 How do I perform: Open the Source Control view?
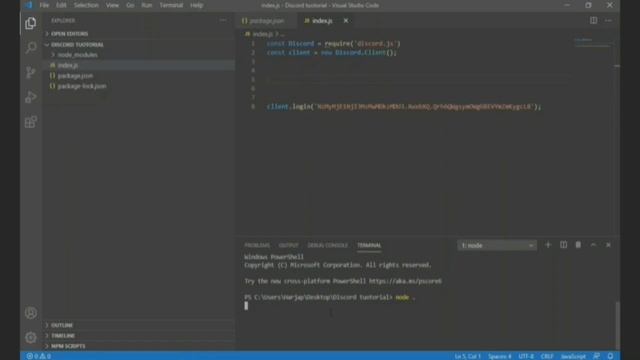(x=31, y=72)
